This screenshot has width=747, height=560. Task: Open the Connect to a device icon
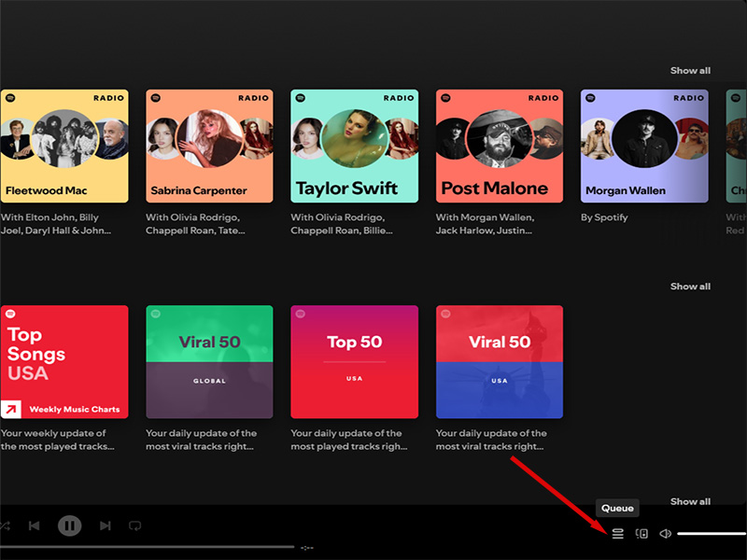coord(641,533)
